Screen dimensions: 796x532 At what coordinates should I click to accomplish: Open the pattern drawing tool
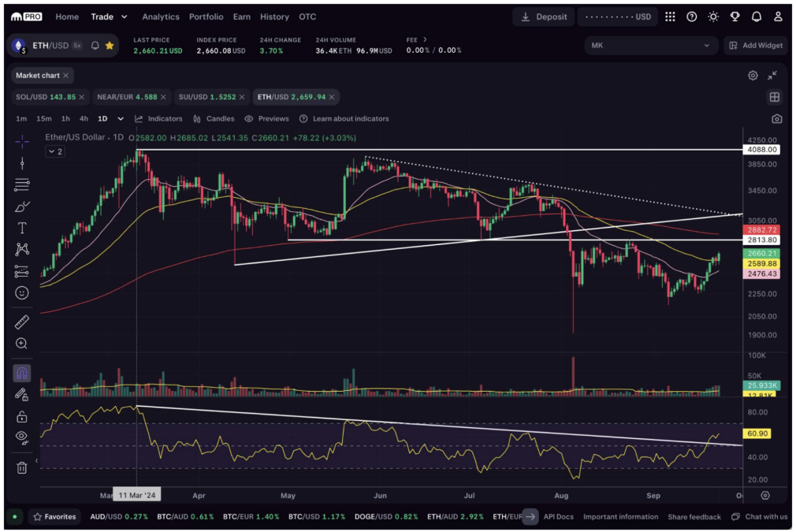(22, 249)
